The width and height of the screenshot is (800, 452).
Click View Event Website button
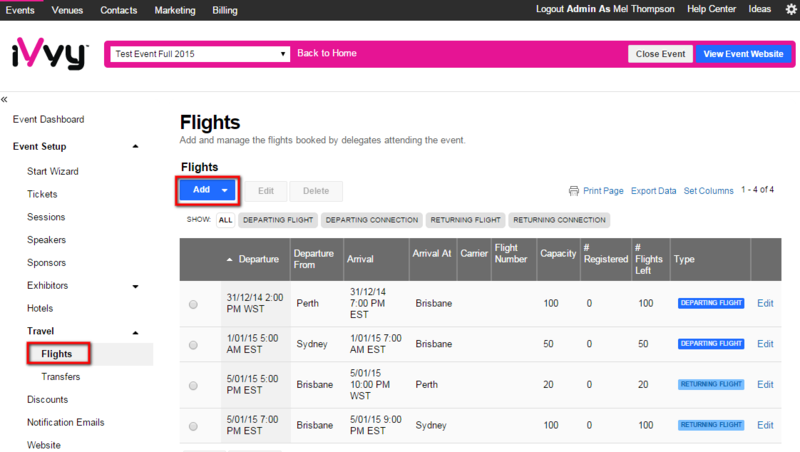click(743, 54)
